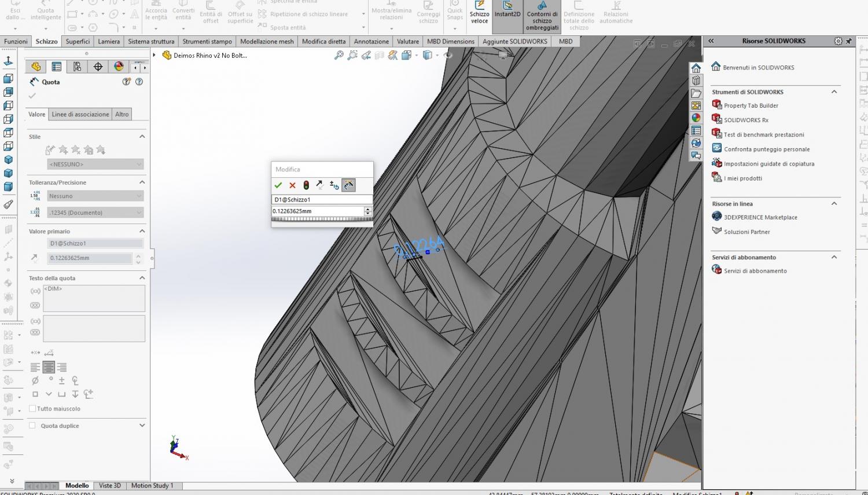Pin the Risorse SOLIDWORKS task pane
This screenshot has height=495, width=868.
(x=849, y=41)
